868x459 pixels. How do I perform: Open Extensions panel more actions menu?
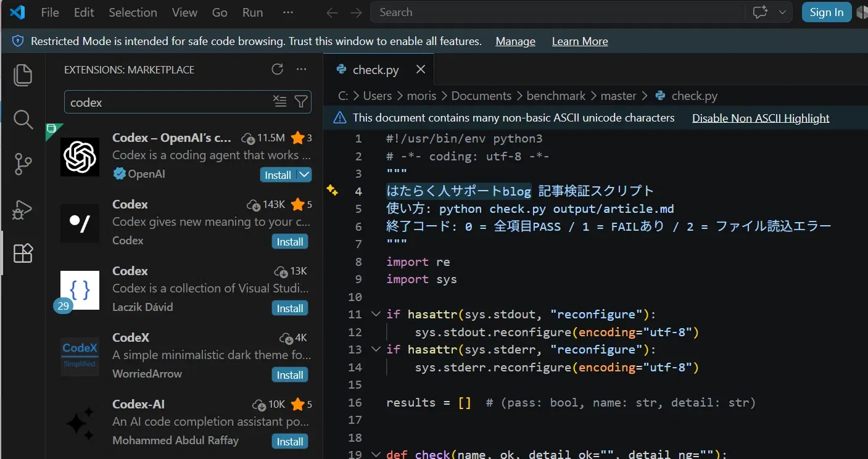click(x=301, y=69)
